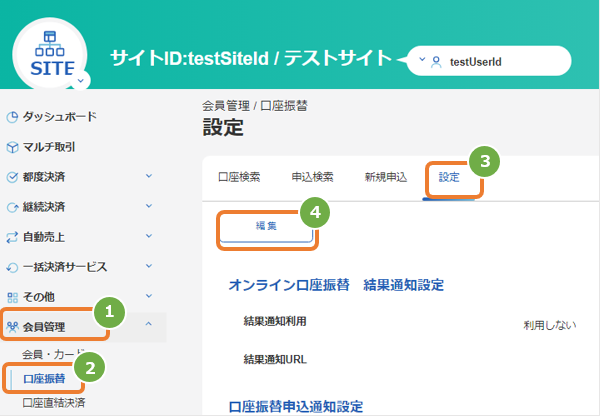Click the SITE logo icon
This screenshot has height=418, width=600.
click(50, 54)
